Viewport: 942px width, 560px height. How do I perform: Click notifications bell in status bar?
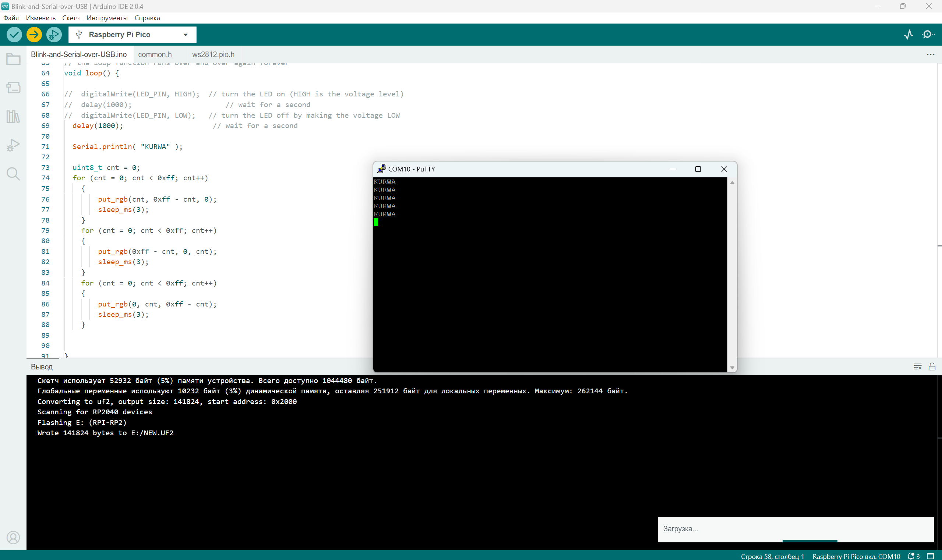(911, 556)
